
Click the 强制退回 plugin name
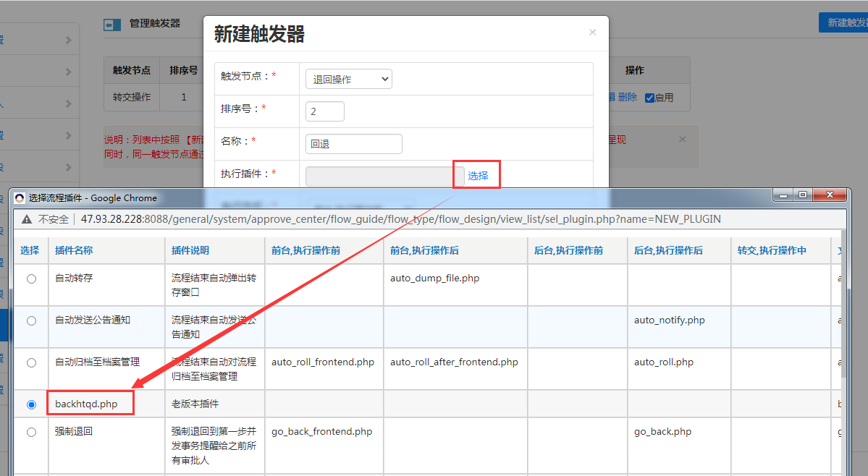pyautogui.click(x=74, y=431)
